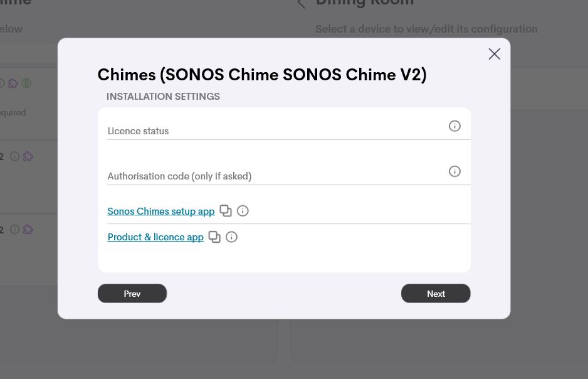Open the info icon in second device row
Image resolution: width=588 pixels, height=379 pixels.
point(14,156)
